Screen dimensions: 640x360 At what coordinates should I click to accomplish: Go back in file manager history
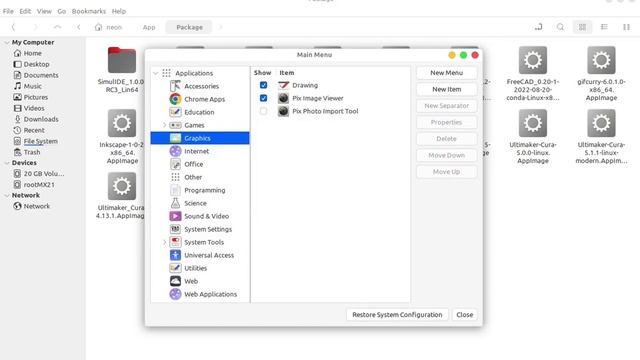13,27
